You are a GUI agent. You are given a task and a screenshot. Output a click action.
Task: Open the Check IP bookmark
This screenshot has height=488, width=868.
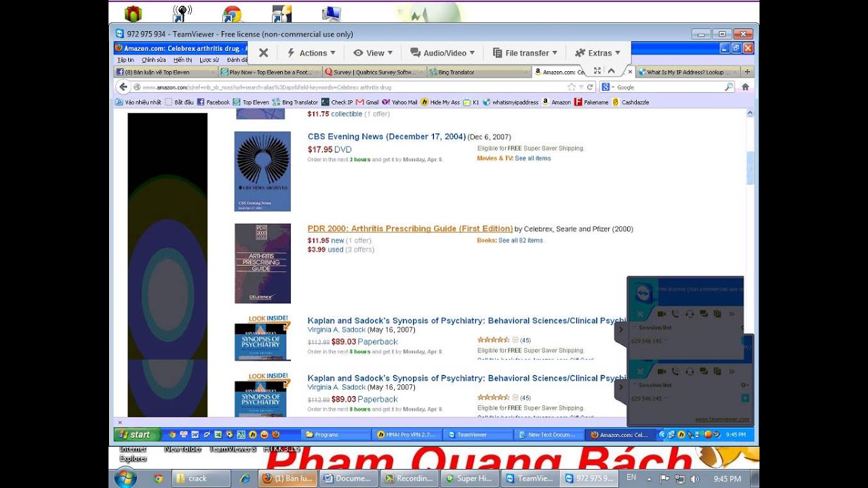[337, 102]
